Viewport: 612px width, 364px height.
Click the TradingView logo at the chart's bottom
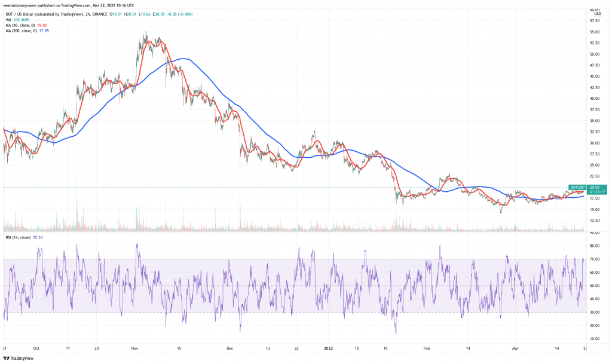(x=19, y=358)
